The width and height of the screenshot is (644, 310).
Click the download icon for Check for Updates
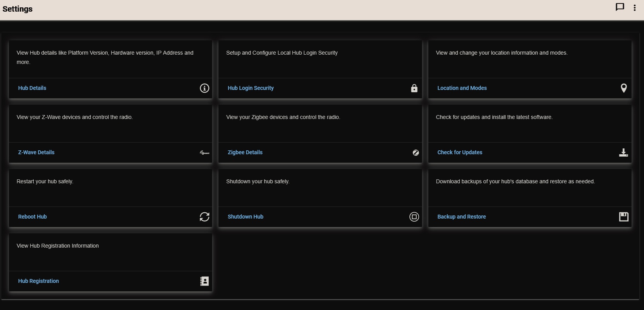point(623,152)
